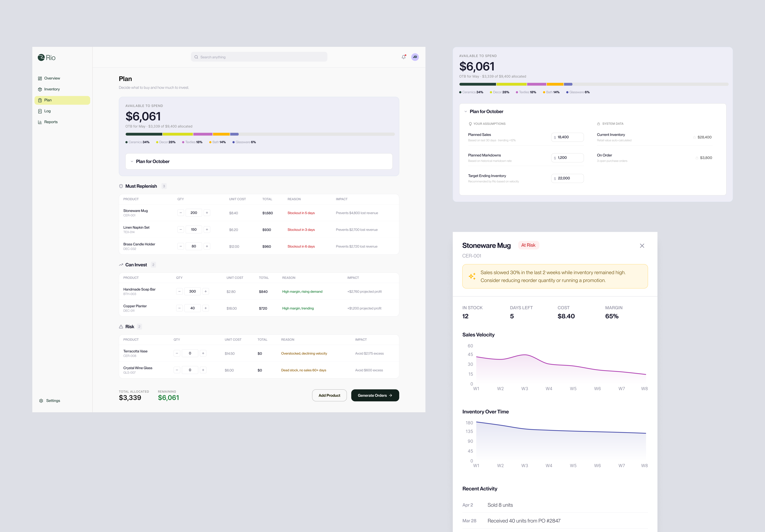This screenshot has height=532, width=765.
Task: Decrease Linen Napkin Set quantity with minus
Action: [x=181, y=229]
